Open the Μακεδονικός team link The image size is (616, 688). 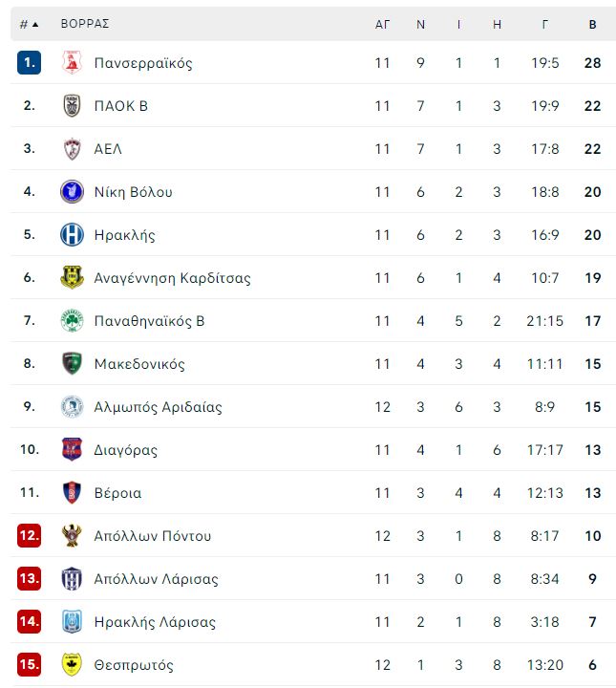point(139,364)
